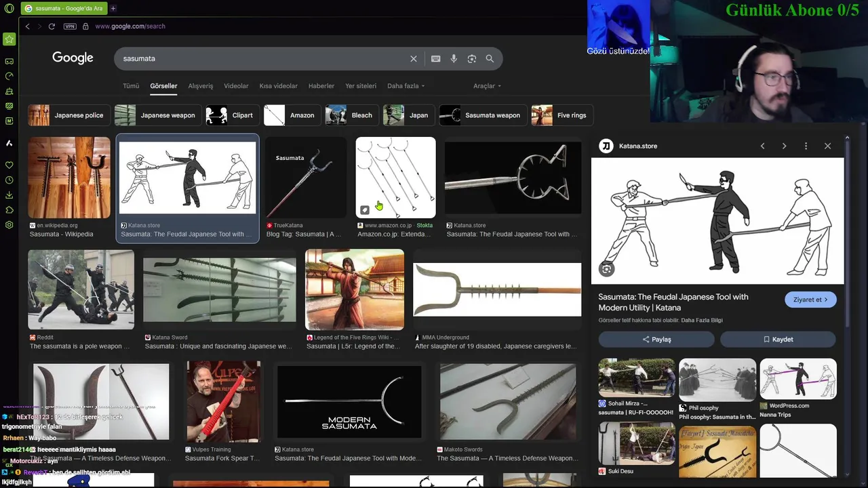Select the Japan filter chip
The width and height of the screenshot is (868, 488).
tap(409, 115)
